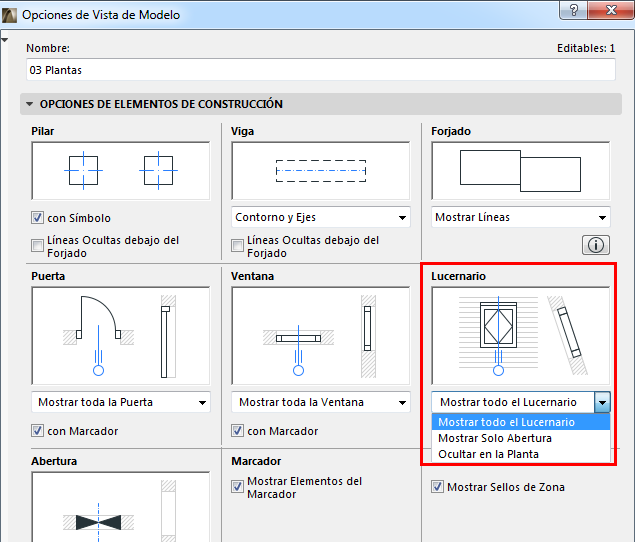Close the Opciones de Vista de Modelo dialog
The width and height of the screenshot is (635, 542).
coord(612,10)
